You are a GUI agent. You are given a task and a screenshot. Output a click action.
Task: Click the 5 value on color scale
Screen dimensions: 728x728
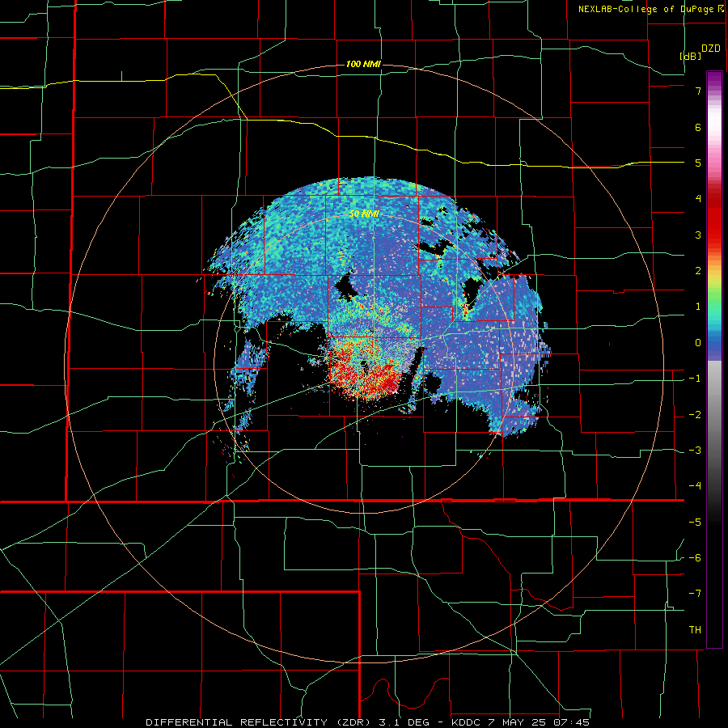(698, 163)
